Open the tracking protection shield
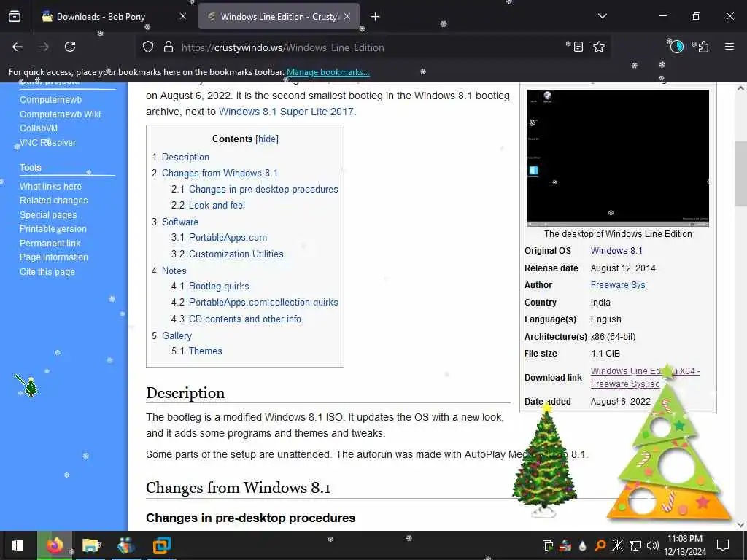The height and width of the screenshot is (560, 747). [148, 47]
